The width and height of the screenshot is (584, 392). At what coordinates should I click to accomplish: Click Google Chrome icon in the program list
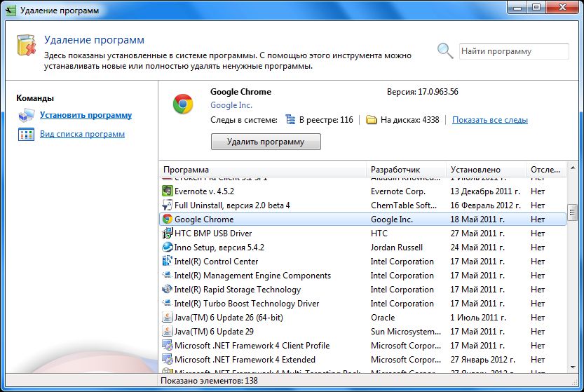(x=168, y=219)
